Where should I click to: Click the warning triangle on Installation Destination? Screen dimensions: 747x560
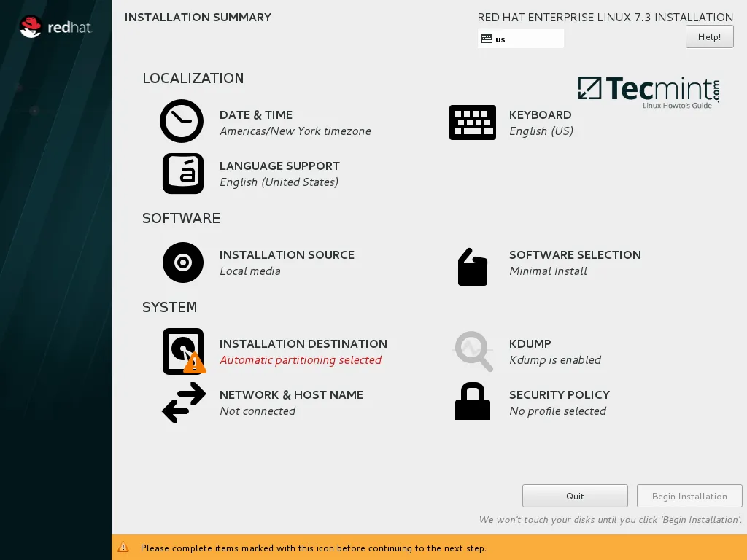point(193,363)
